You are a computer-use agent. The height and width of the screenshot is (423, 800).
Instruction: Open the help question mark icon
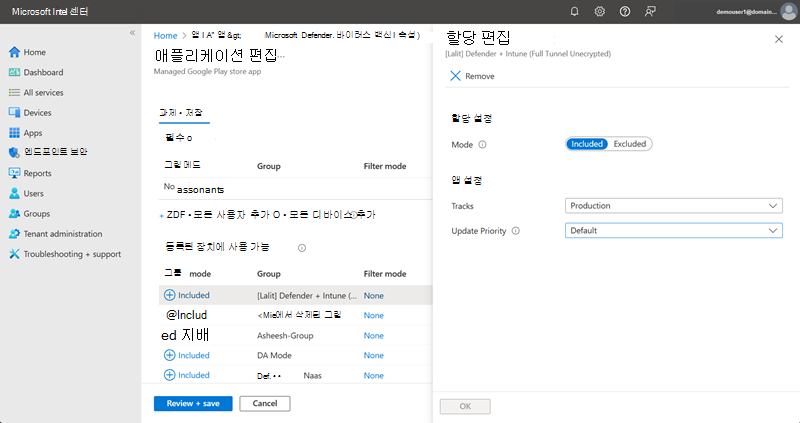click(624, 11)
